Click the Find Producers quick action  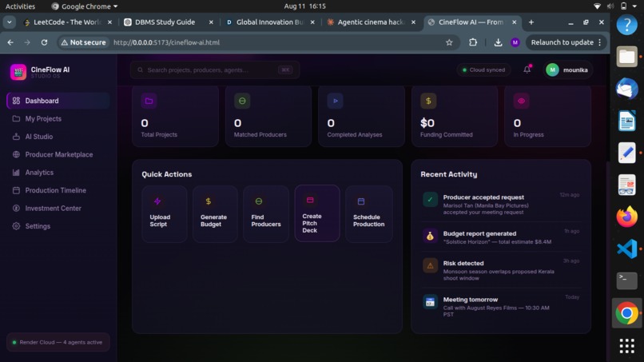coord(266,213)
